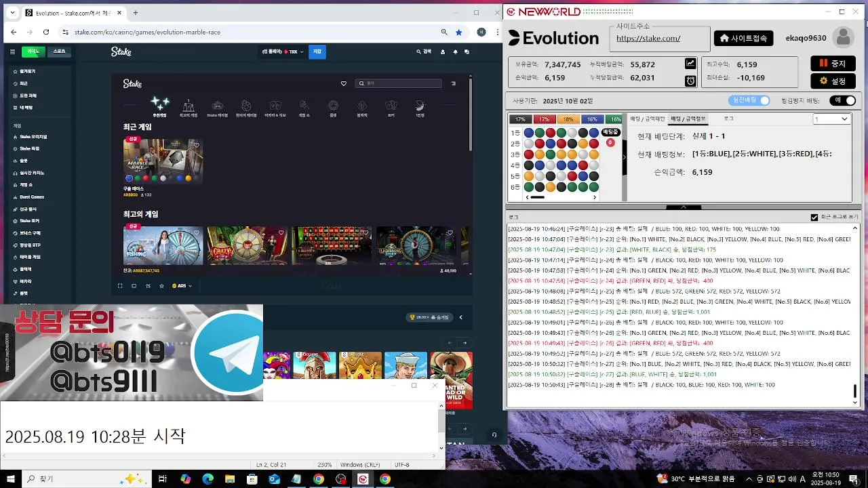
Task: Open Task View on taskbar
Action: (163, 479)
